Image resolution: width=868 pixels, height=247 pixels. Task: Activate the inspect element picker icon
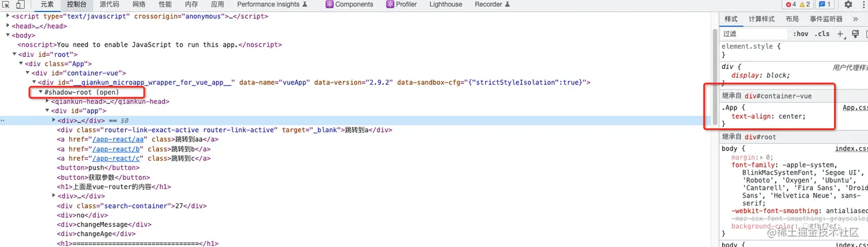(x=6, y=5)
